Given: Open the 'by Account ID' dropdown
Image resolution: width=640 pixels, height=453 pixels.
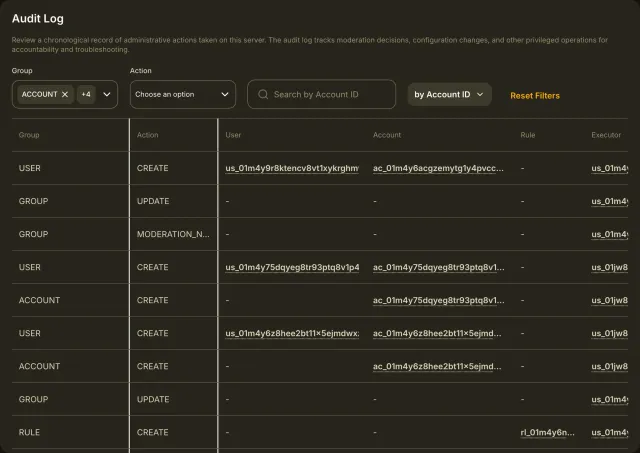Looking at the screenshot, I should [449, 94].
